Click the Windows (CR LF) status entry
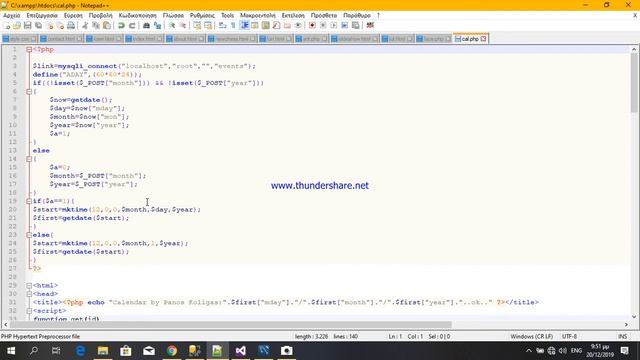This screenshot has height=360, width=640. [531, 336]
